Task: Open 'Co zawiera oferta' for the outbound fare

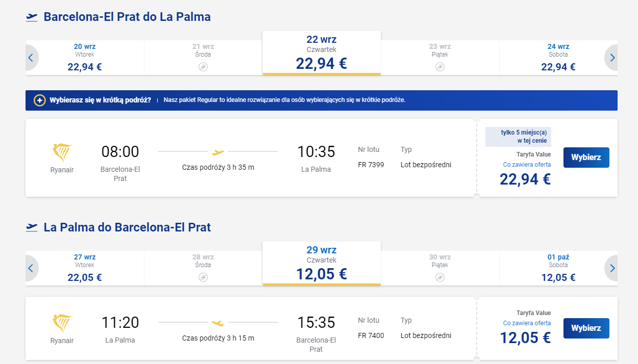Action: (527, 165)
